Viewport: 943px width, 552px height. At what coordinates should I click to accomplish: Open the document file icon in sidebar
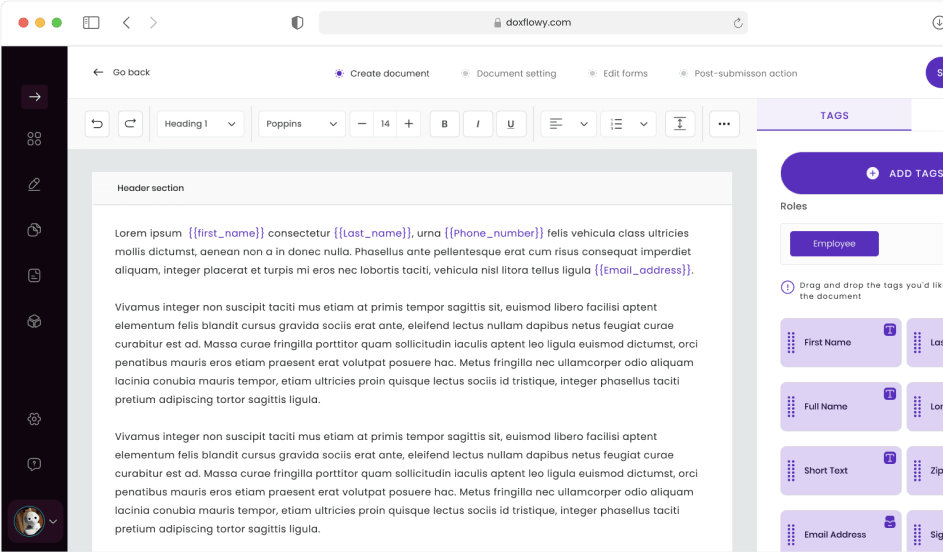[34, 275]
